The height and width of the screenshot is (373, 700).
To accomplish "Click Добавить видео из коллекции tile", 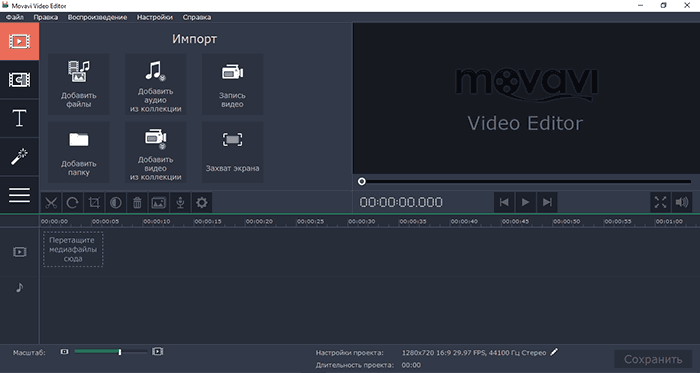I will coord(155,153).
